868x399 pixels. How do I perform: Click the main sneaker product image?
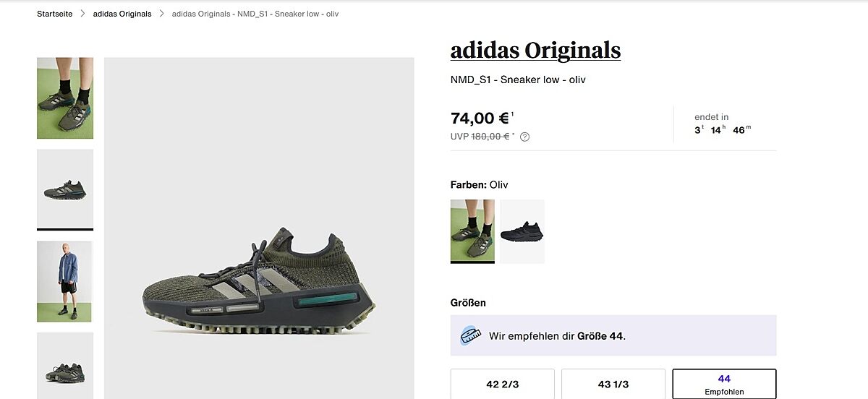[259, 282]
